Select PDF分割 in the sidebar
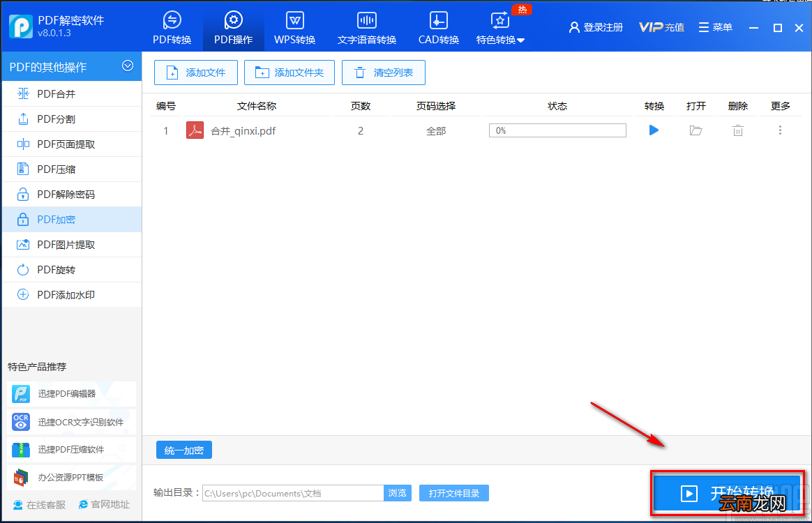812x523 pixels. (x=72, y=119)
